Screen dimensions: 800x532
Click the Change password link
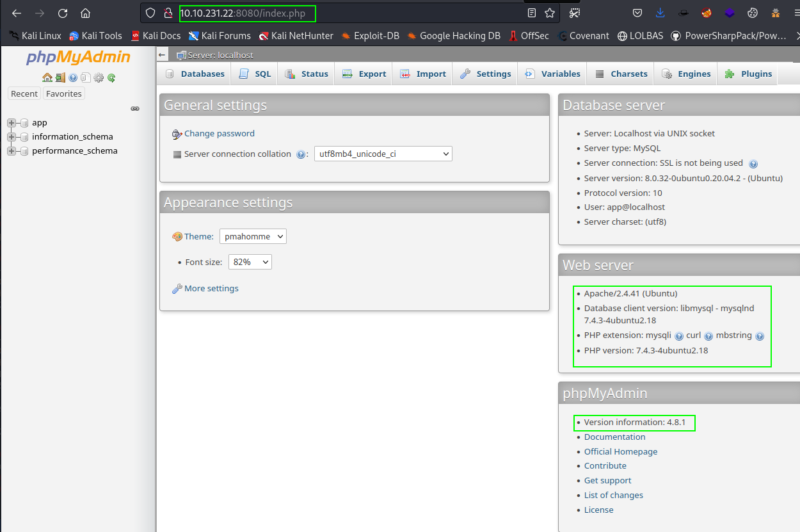pyautogui.click(x=220, y=134)
